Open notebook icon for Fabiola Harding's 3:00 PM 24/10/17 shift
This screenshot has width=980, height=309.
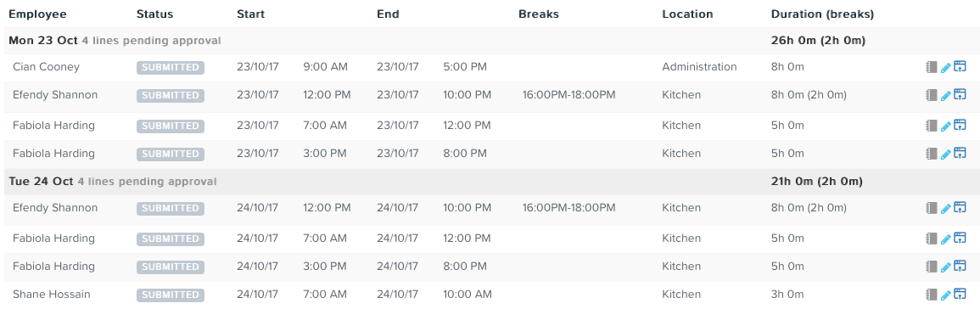pyautogui.click(x=932, y=267)
